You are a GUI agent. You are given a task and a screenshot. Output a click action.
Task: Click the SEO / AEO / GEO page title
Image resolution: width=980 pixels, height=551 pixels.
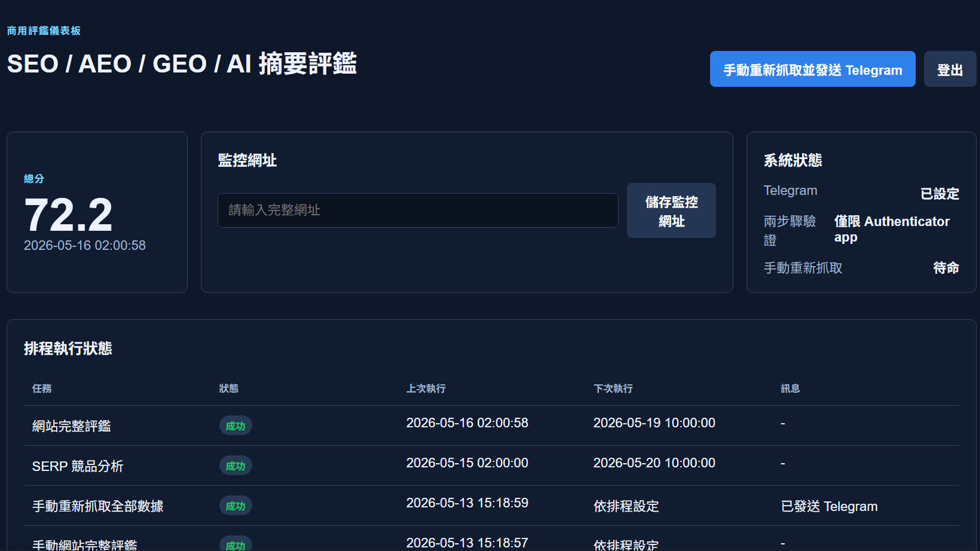(182, 64)
